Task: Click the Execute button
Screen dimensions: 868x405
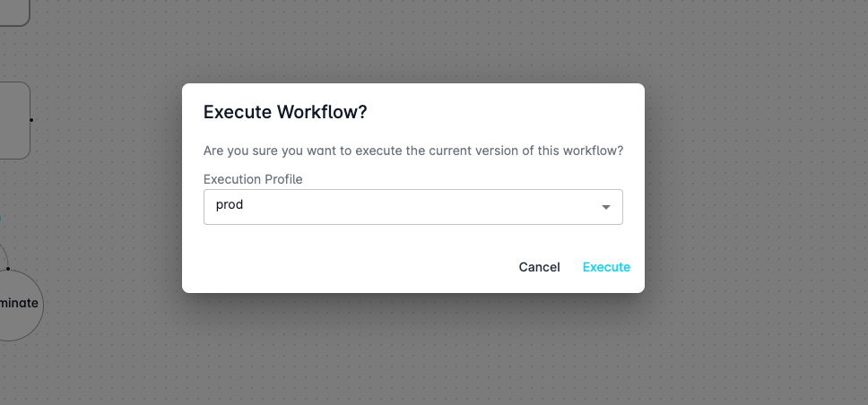Action: point(606,267)
